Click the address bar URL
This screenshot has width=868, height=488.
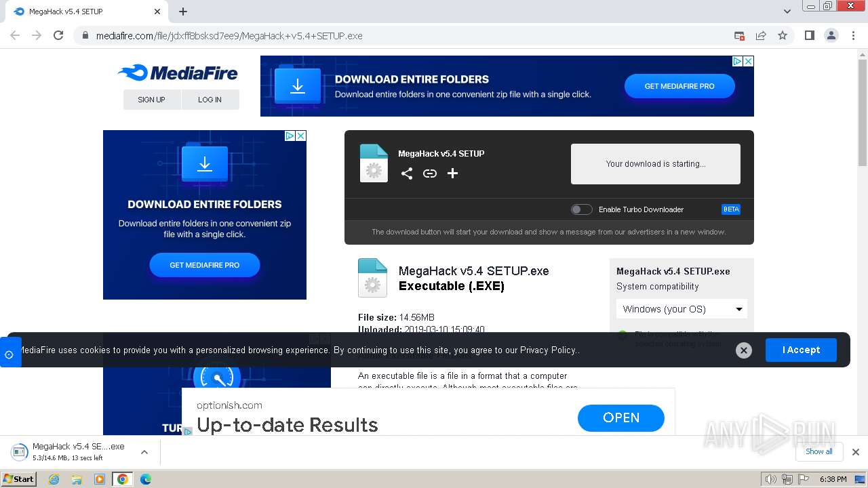[x=229, y=36]
